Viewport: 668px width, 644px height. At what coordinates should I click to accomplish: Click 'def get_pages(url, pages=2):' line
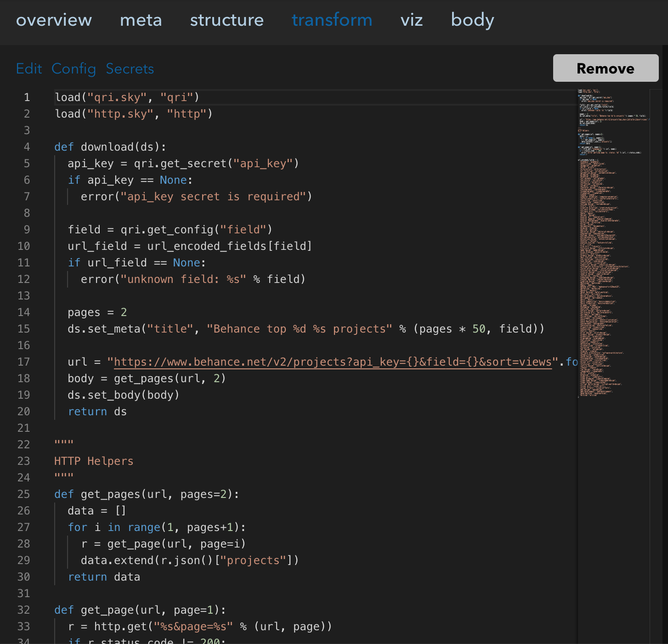click(147, 494)
